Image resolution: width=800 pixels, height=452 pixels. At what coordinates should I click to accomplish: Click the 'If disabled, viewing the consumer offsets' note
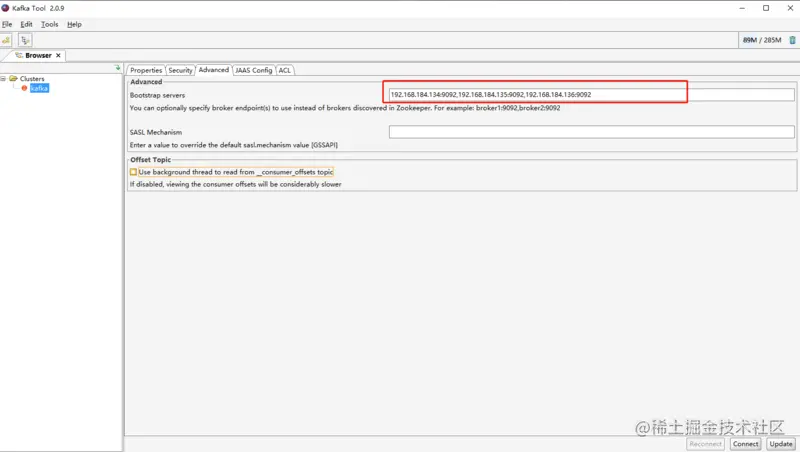point(235,184)
